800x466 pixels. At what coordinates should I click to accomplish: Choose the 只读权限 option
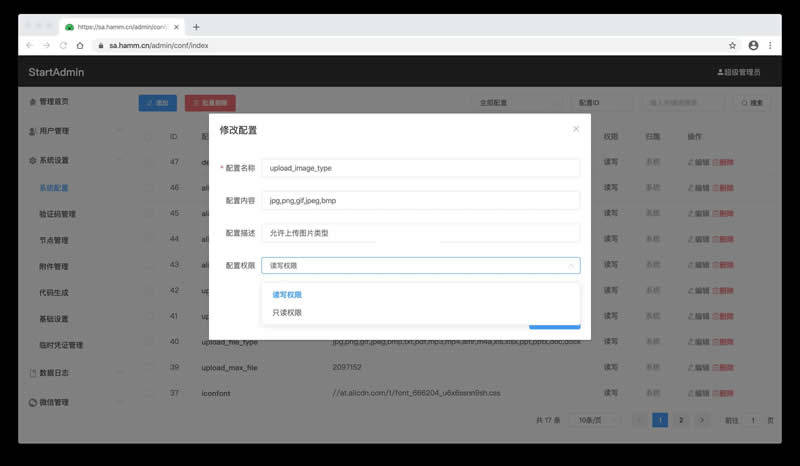click(x=287, y=312)
